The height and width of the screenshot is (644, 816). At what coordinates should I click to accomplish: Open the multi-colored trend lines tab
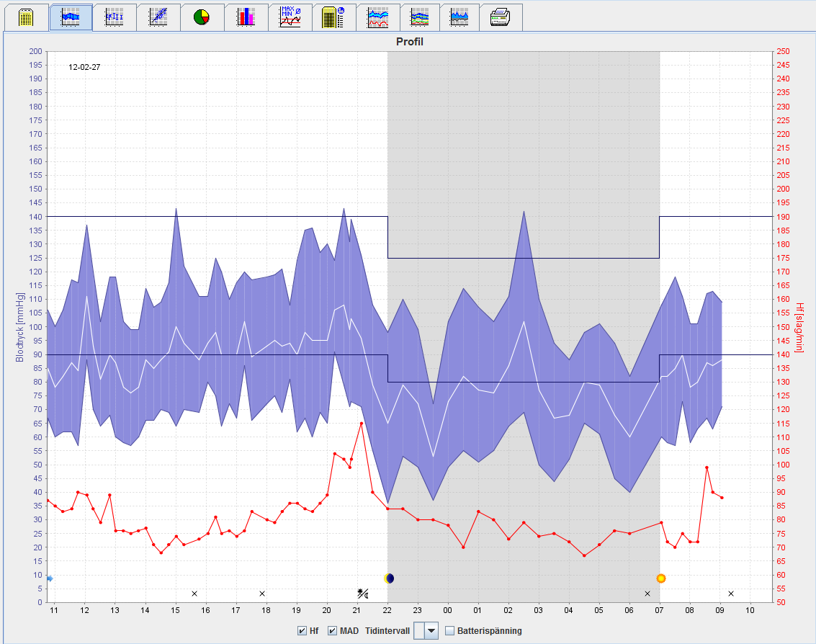420,17
